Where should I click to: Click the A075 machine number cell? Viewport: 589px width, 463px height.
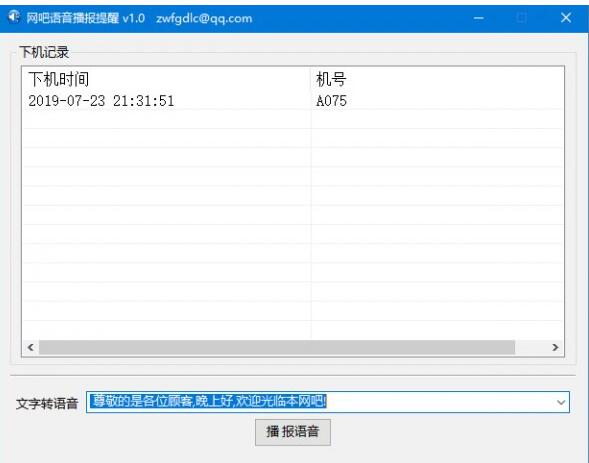point(331,101)
